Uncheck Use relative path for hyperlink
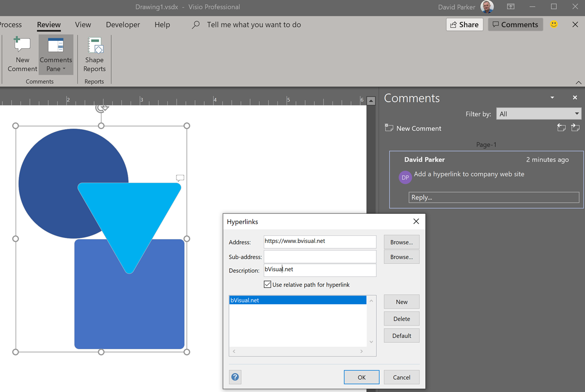Viewport: 585px width, 392px height. point(267,284)
